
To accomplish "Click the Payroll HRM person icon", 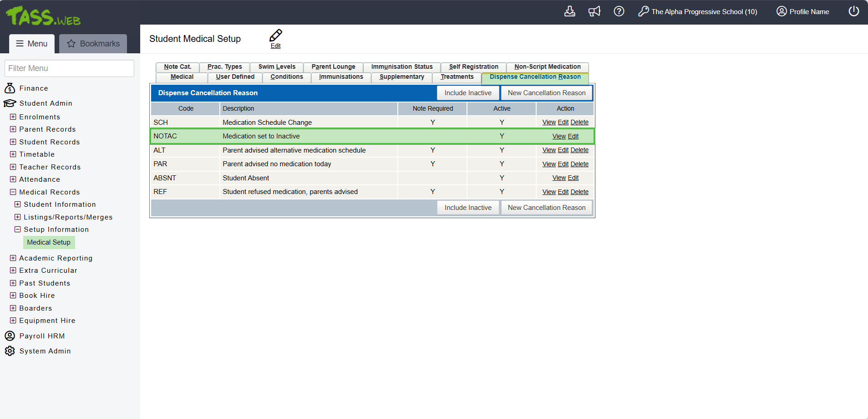I will point(10,336).
